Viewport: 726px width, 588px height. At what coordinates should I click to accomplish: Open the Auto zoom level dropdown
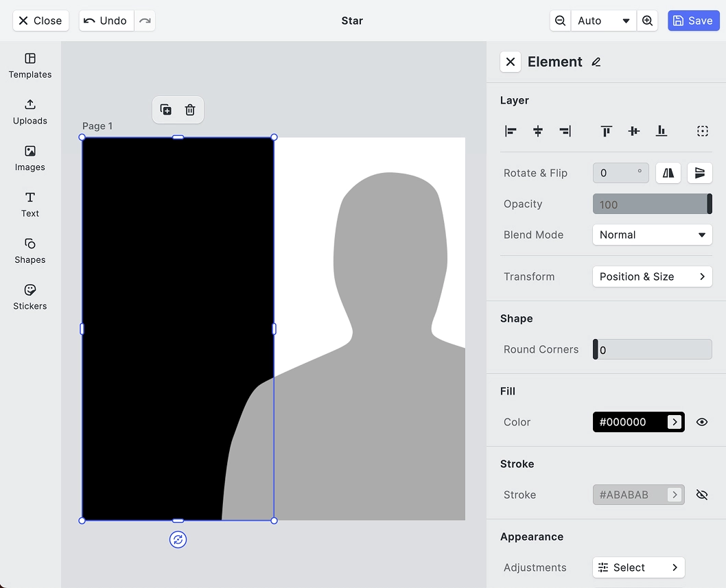[603, 21]
